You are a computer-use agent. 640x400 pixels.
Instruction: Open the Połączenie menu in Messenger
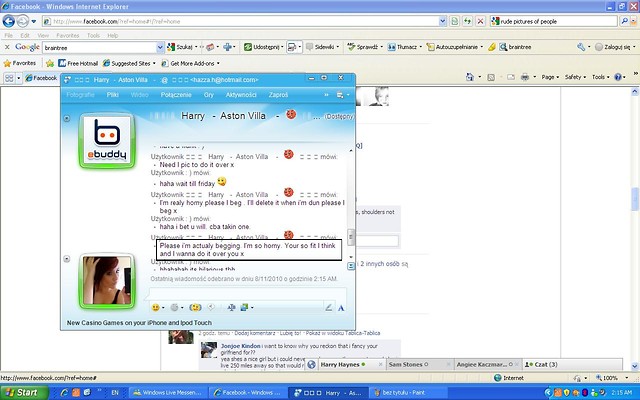[x=176, y=95]
